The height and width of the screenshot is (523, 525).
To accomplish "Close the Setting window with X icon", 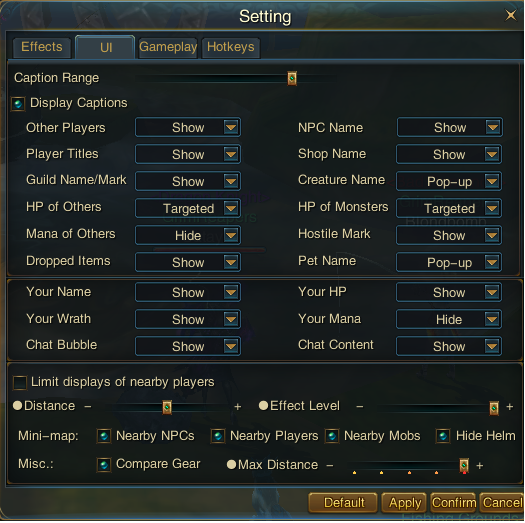I will [x=511, y=15].
